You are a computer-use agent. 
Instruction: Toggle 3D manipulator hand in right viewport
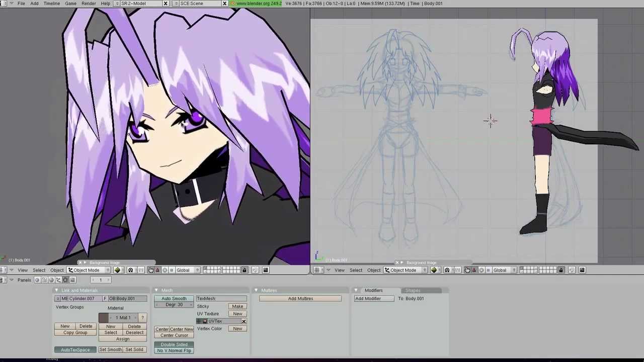[x=467, y=270]
